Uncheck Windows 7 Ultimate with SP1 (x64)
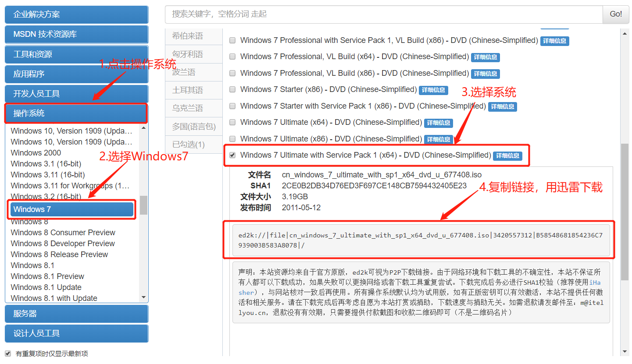 tap(232, 155)
